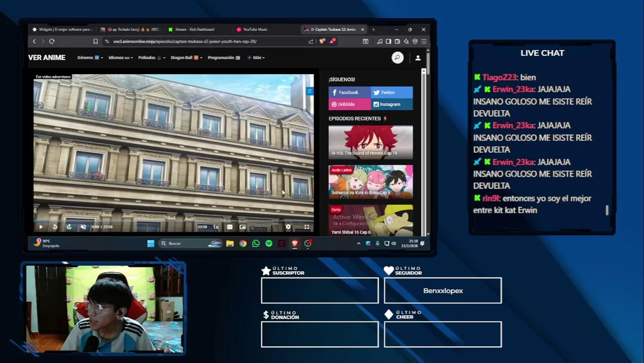This screenshot has height=363, width=644.
Task: Open Spotify from taskbar
Action: (x=269, y=244)
